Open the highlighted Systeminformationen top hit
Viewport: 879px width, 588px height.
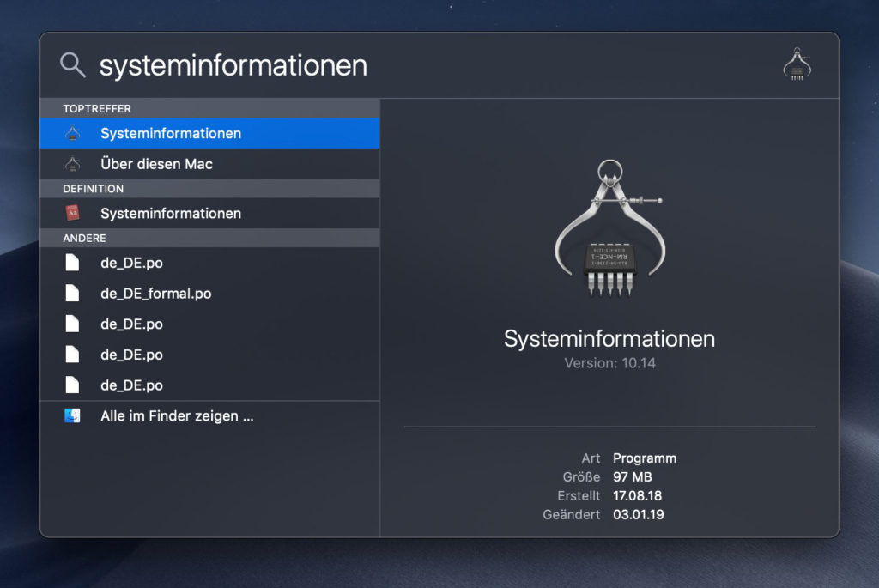209,133
